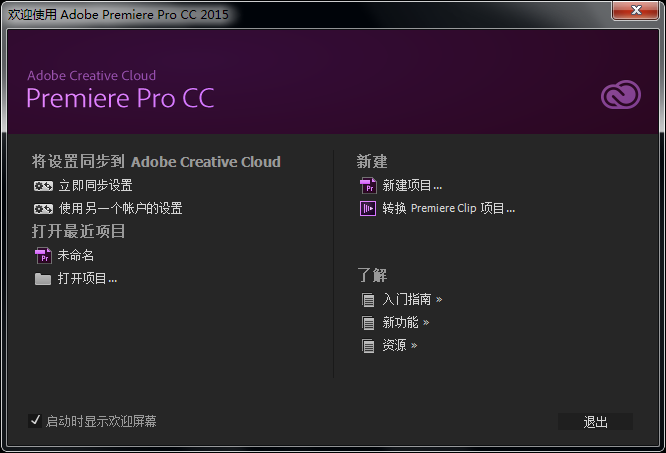
Task: Click the folder icon for 打开项目
Action: 43,279
